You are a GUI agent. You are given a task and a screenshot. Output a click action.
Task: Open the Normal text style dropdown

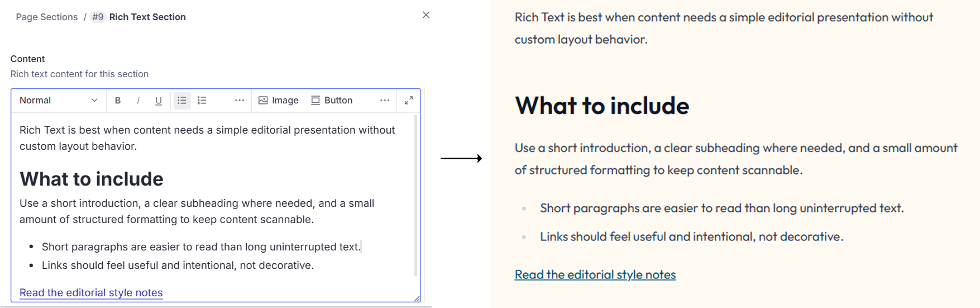(58, 101)
